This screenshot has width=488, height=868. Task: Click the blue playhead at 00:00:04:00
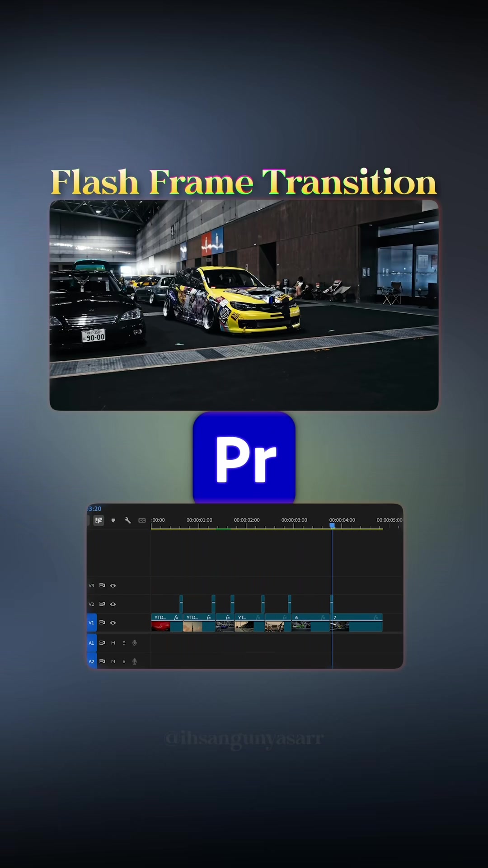pyautogui.click(x=332, y=526)
